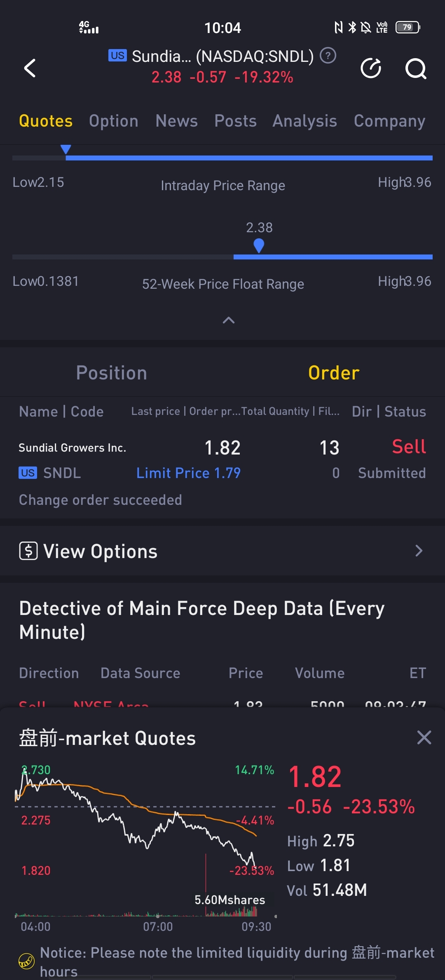Select the Order tab
This screenshot has height=980, width=445.
(334, 373)
